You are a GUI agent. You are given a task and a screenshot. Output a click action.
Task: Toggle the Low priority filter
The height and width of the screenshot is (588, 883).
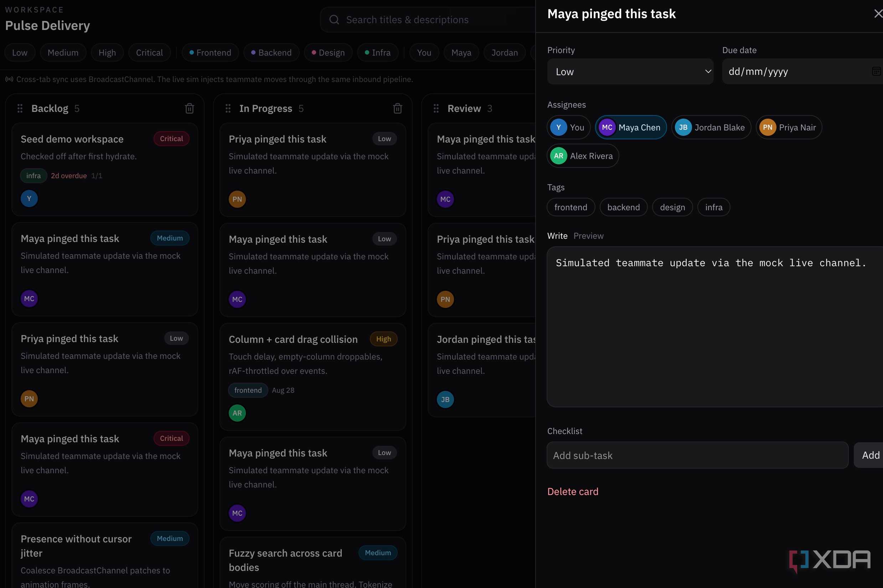pos(20,52)
